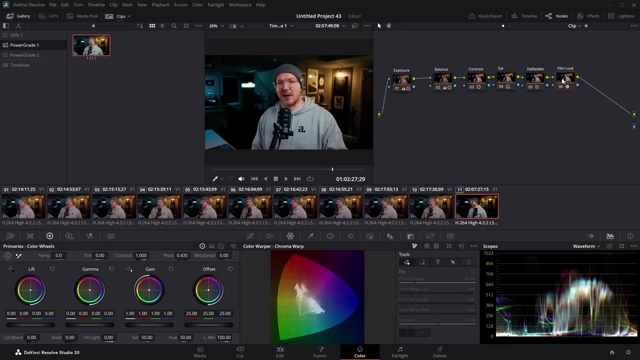Select the Contrast node
This screenshot has width=640, height=360.
(476, 79)
